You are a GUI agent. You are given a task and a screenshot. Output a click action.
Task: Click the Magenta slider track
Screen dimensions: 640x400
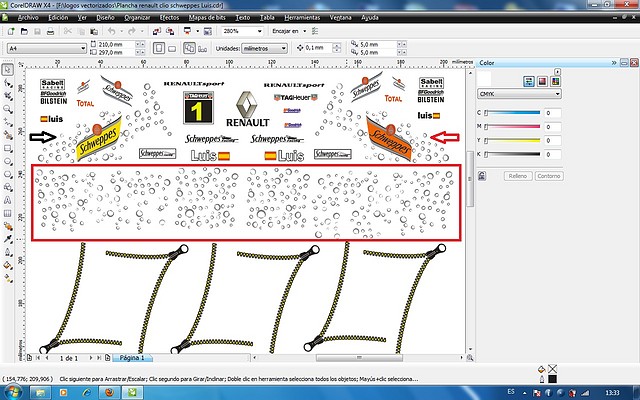pyautogui.click(x=513, y=127)
